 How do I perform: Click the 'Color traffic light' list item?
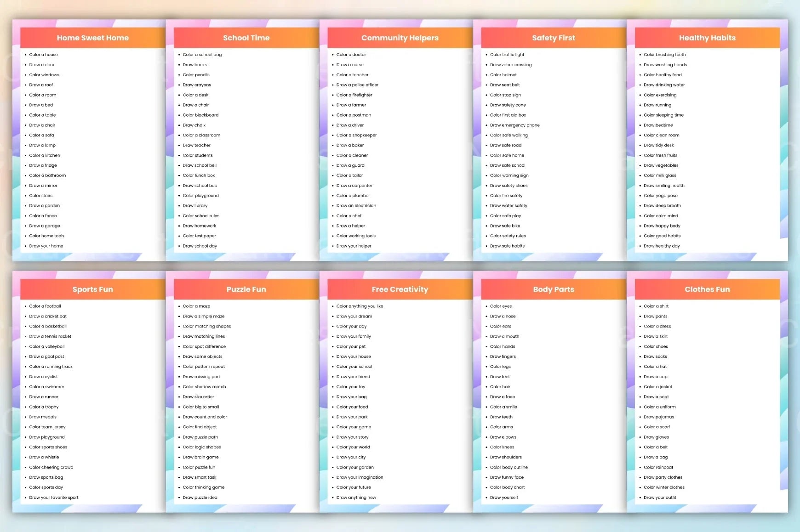[x=507, y=55]
